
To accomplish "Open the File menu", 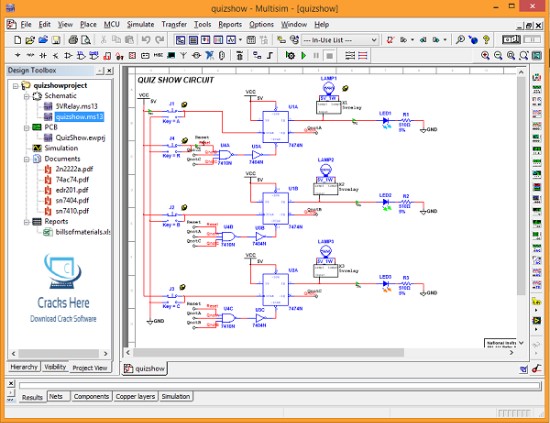I will [26, 25].
